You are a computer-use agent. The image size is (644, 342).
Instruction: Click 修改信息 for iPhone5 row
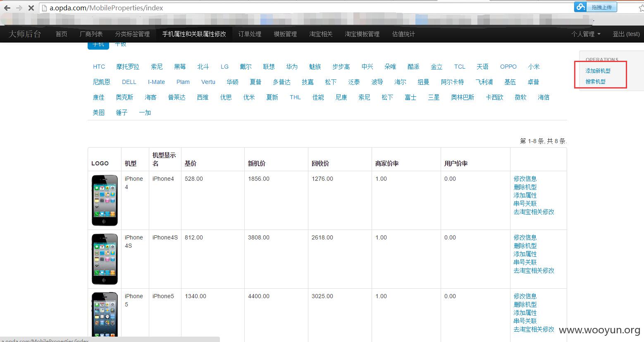click(525, 296)
